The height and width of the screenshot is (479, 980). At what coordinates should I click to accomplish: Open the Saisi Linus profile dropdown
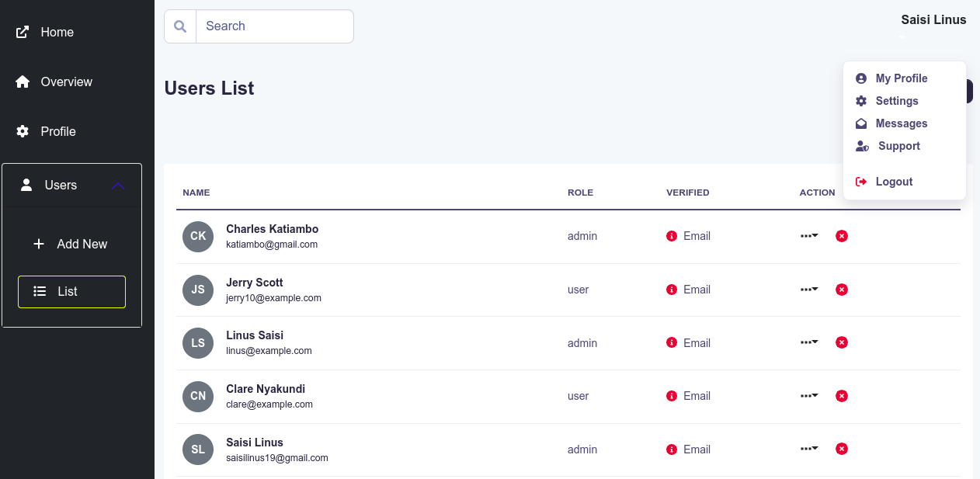(x=933, y=19)
